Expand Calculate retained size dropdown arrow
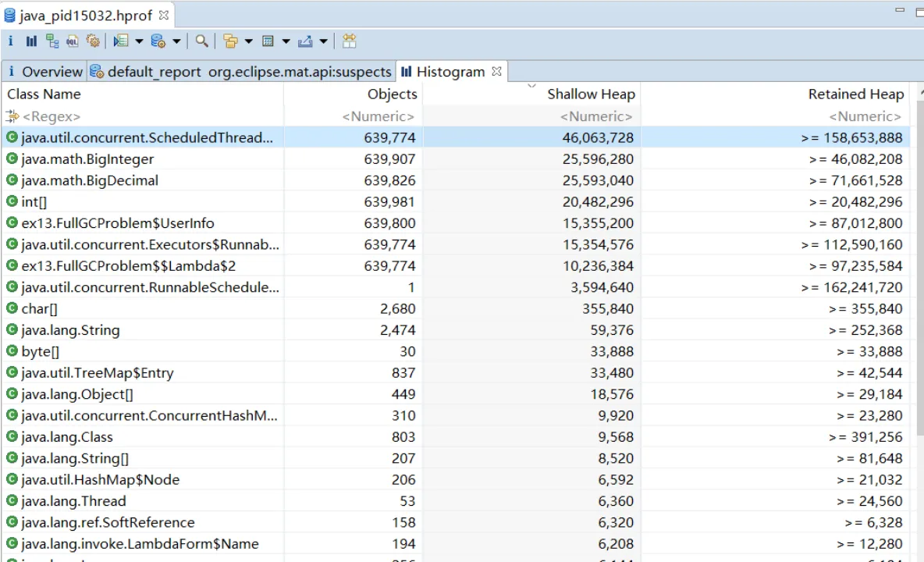The width and height of the screenshot is (924, 562). tap(286, 41)
